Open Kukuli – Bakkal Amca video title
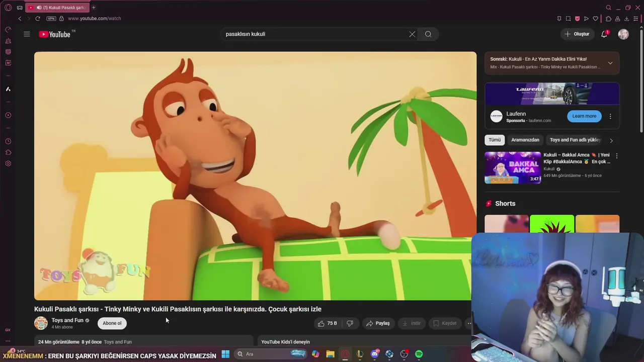The width and height of the screenshot is (644, 362). (577, 158)
